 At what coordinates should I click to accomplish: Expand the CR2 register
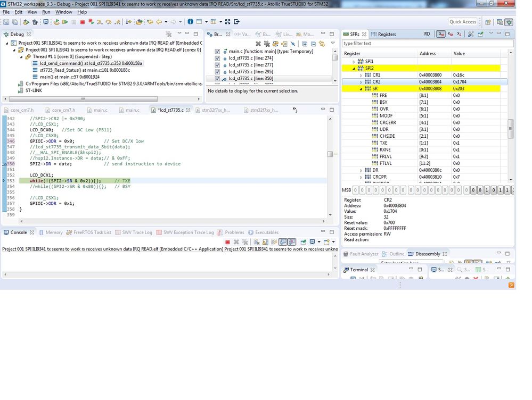(361, 82)
